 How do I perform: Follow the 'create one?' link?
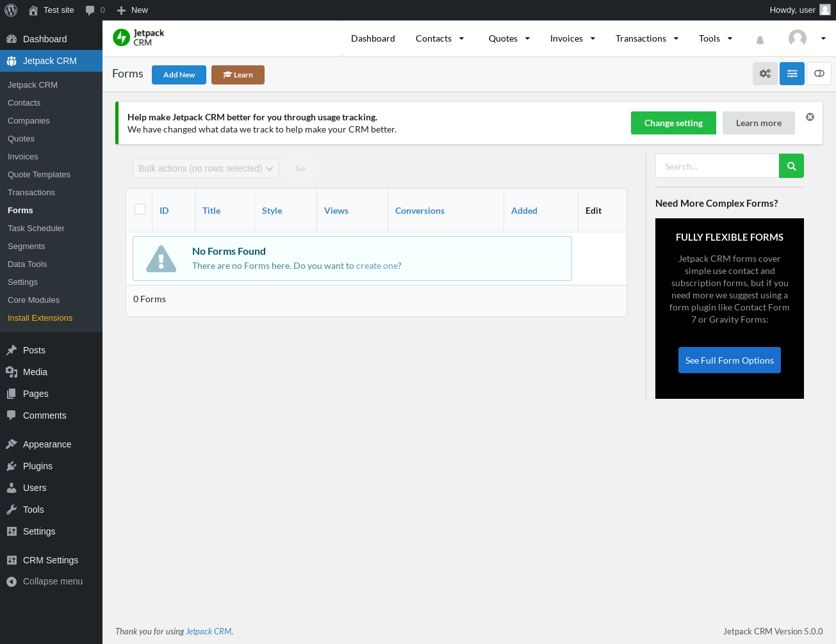(379, 266)
